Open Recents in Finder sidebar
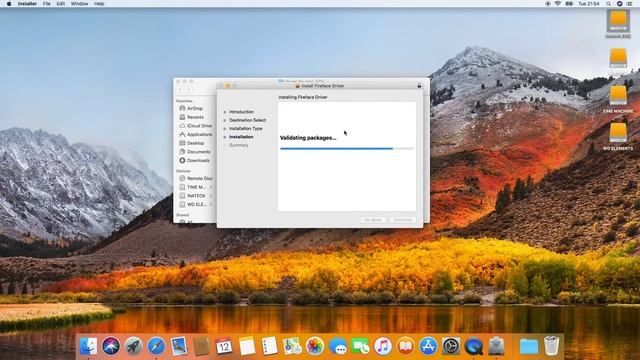This screenshot has width=640, height=360. [195, 117]
